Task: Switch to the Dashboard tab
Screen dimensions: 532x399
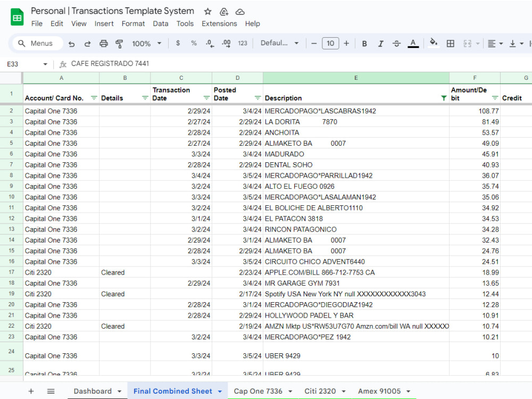Action: click(92, 391)
